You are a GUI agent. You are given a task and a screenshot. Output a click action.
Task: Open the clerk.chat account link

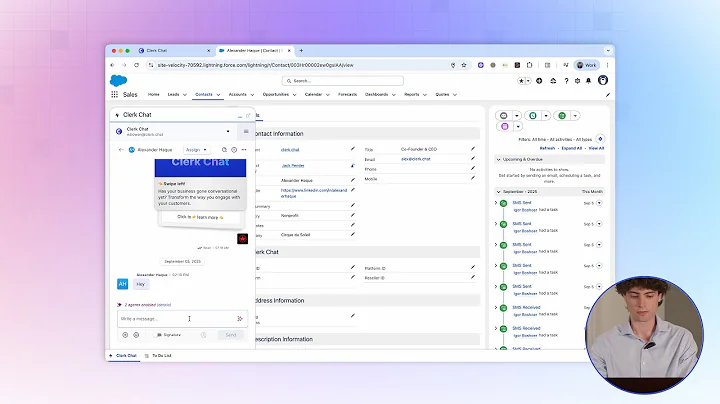pos(290,150)
